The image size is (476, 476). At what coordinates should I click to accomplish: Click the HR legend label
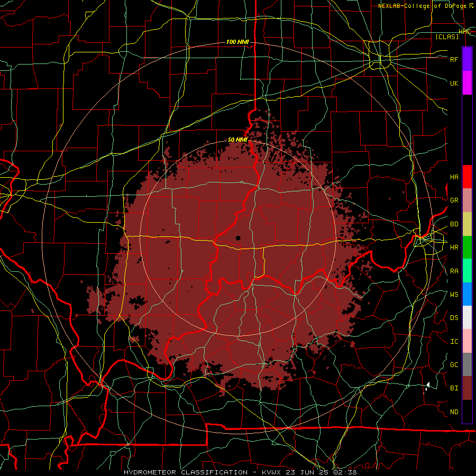pyautogui.click(x=454, y=248)
